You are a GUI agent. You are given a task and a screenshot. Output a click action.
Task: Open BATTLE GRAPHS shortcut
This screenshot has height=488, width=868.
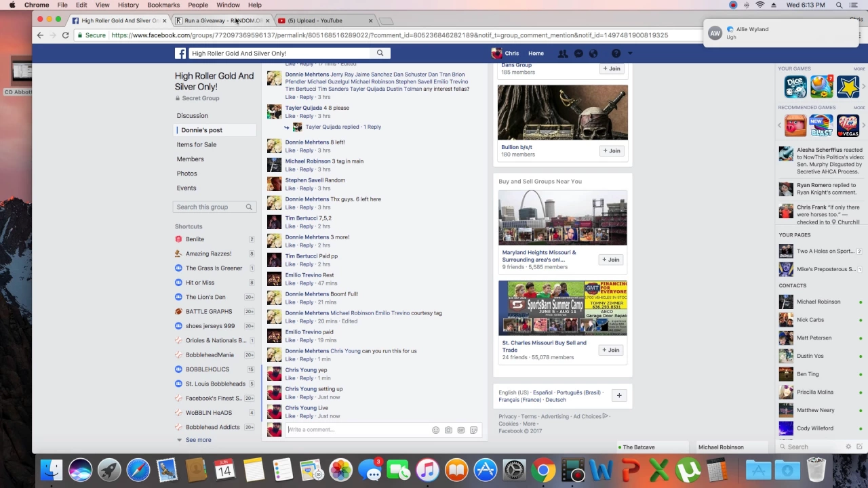(209, 312)
